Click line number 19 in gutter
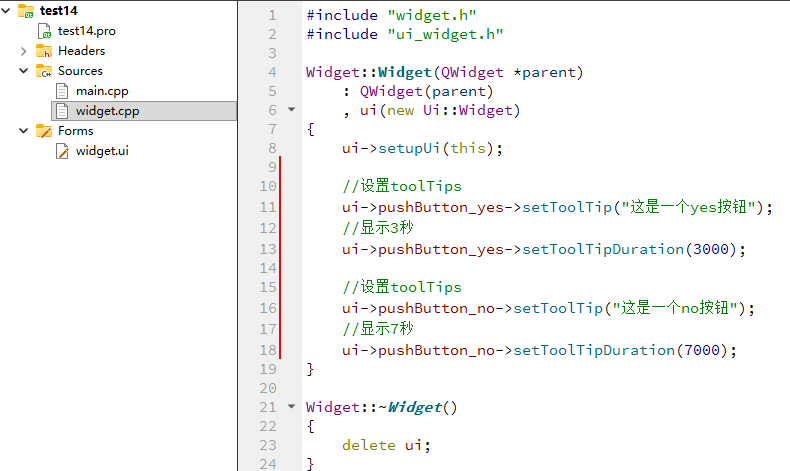The image size is (790, 471). tap(268, 369)
